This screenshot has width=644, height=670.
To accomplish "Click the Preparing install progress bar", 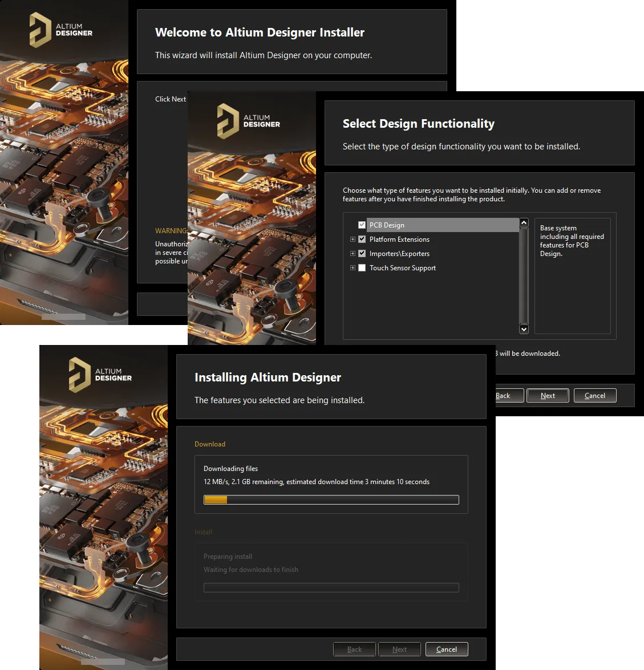I will 331,587.
